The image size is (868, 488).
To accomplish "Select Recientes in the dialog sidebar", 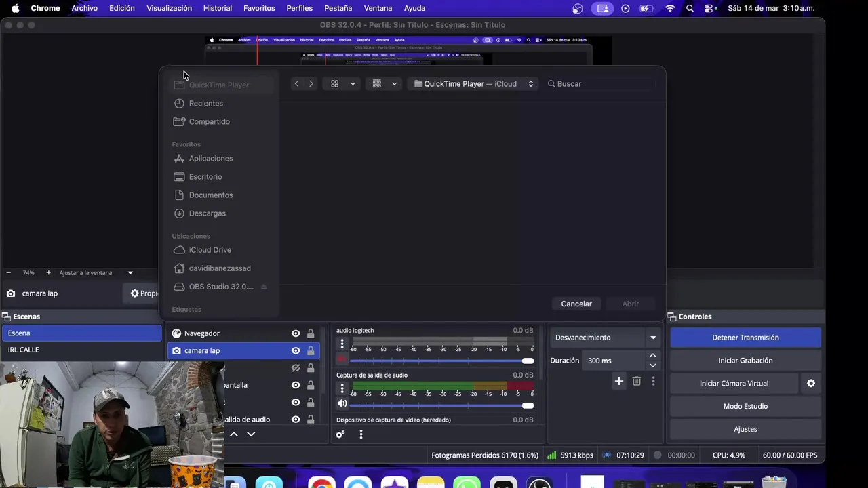I will (220, 103).
